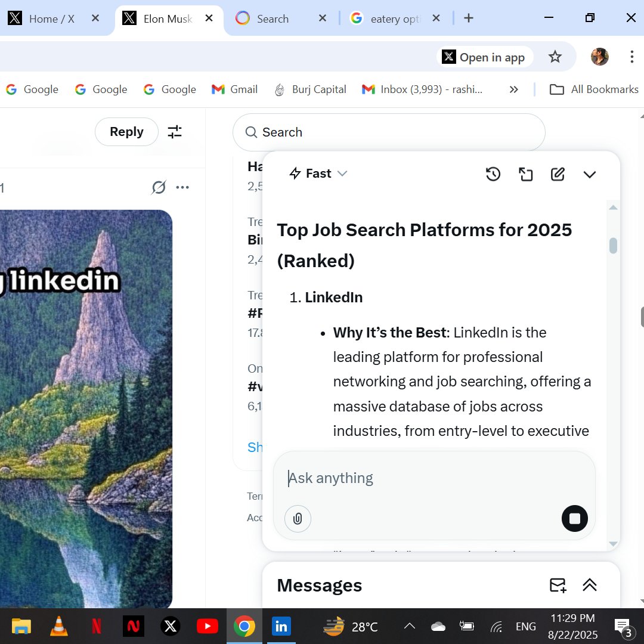The width and height of the screenshot is (644, 644).
Task: Close the Search tab
Action: click(x=323, y=18)
